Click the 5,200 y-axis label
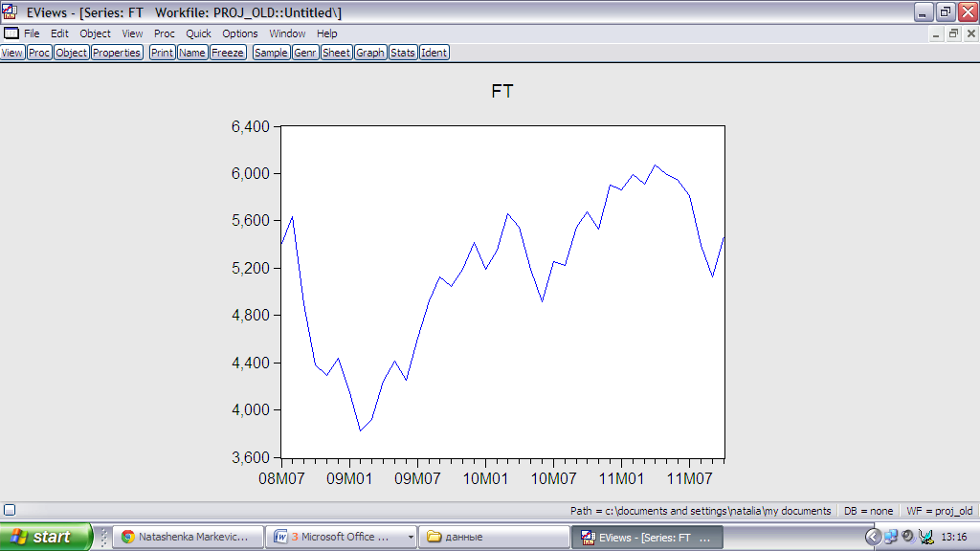 point(250,269)
